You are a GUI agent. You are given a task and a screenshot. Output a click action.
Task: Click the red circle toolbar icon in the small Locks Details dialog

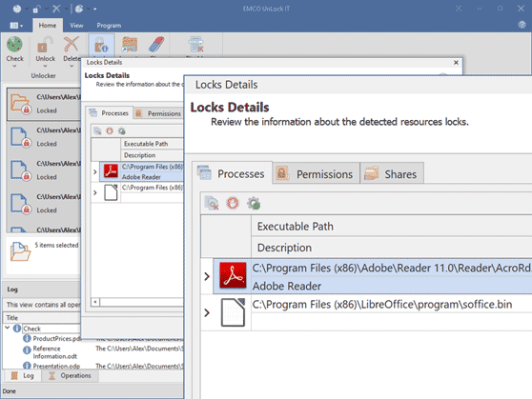pyautogui.click(x=110, y=130)
